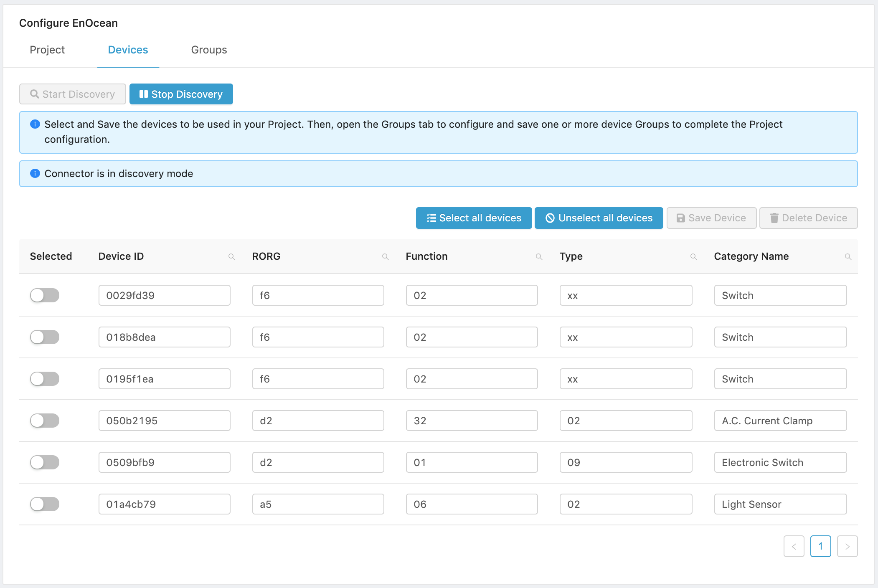Click Type field 09 of device 0509bfb9
Image resolution: width=878 pixels, height=588 pixels.
(x=626, y=462)
